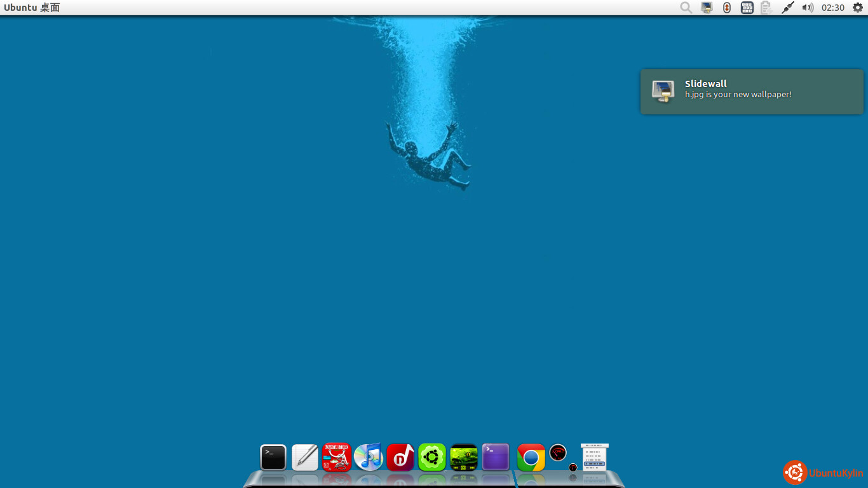Open the red Ubuntu Store app
Screen dimensions: 868x488
[x=337, y=457]
